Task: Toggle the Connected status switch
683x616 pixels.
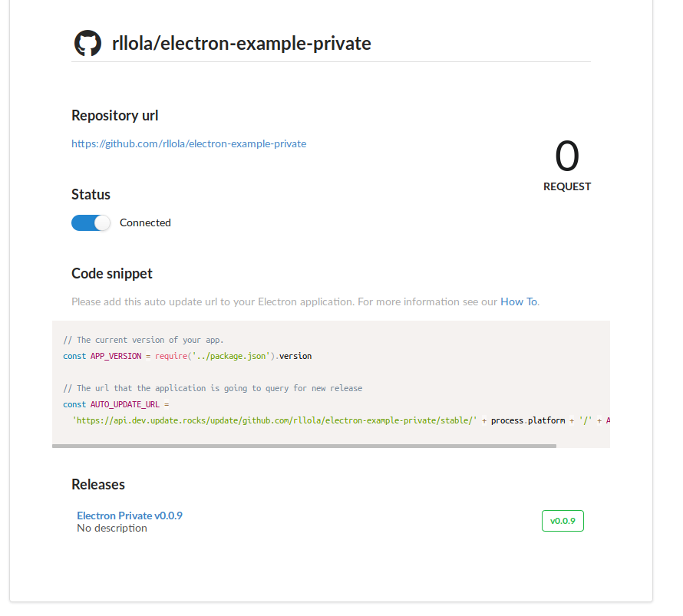Action: pos(91,222)
